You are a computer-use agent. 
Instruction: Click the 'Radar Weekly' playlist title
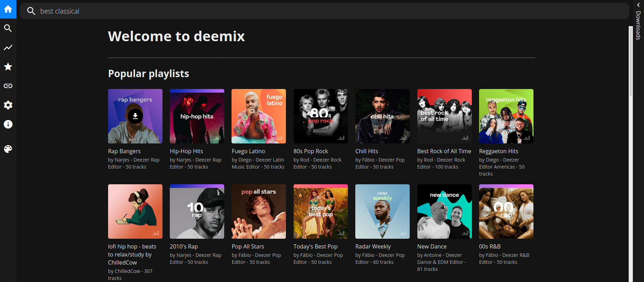(x=373, y=246)
